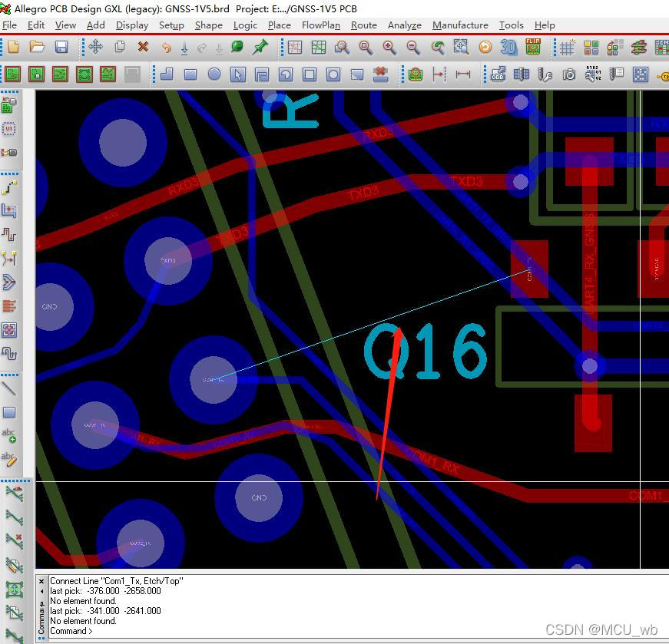Click the red X Delete icon
Screen dimensions: 669x644
(x=142, y=48)
